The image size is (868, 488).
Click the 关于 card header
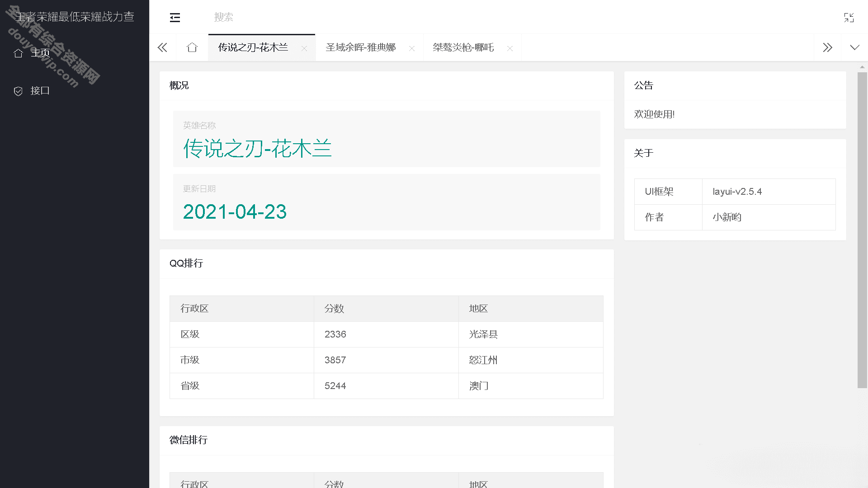735,153
